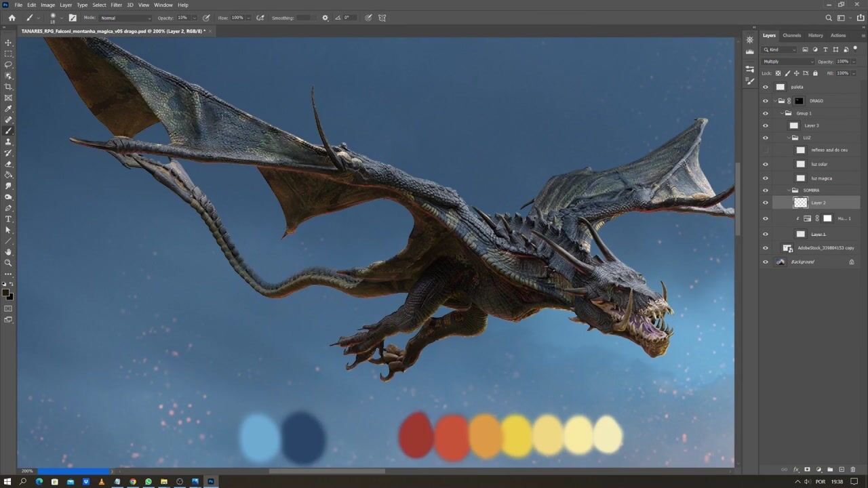
Task: Select the Move tool
Action: click(x=8, y=43)
